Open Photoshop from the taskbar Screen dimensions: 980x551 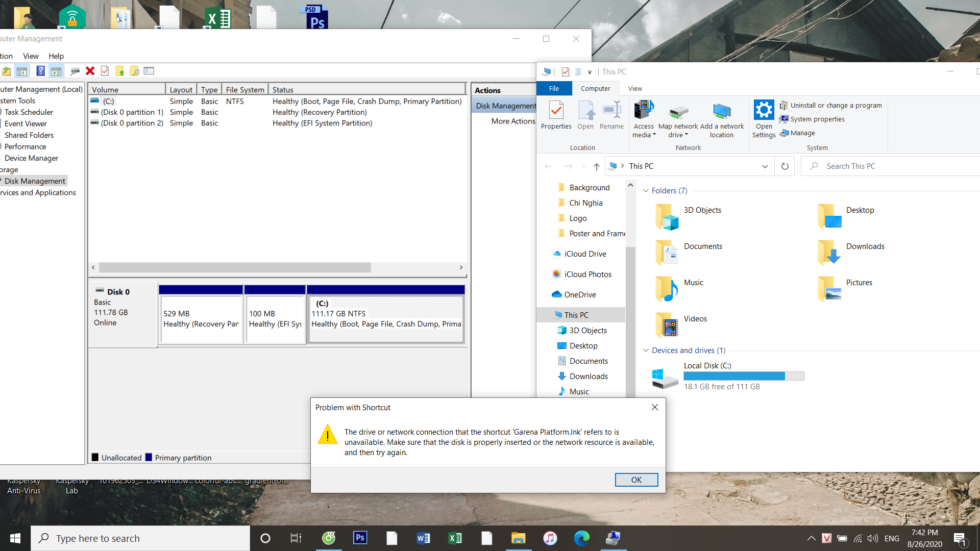tap(360, 538)
